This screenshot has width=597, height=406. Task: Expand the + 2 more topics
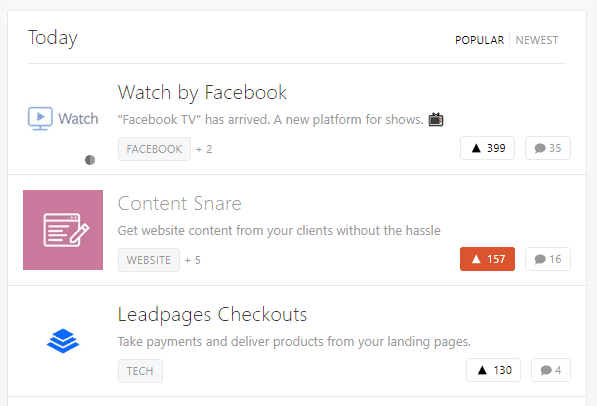[204, 149]
